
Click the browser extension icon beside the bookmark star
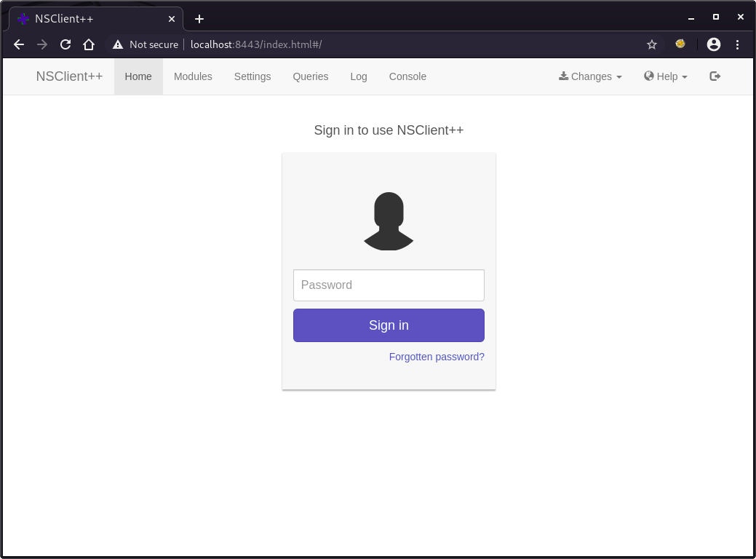[x=680, y=44]
